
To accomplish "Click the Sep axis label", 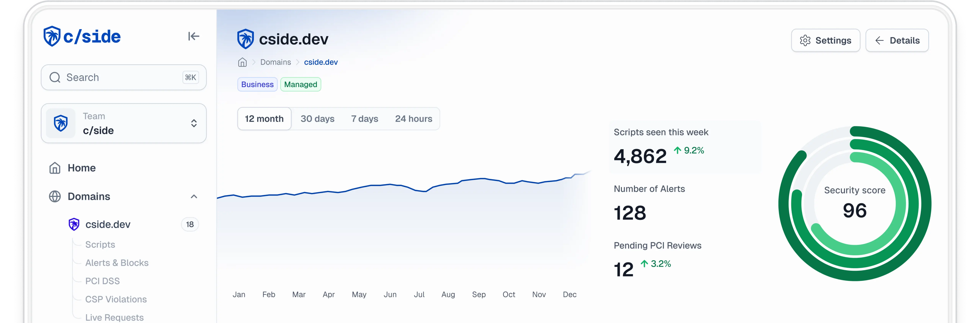I will [479, 294].
